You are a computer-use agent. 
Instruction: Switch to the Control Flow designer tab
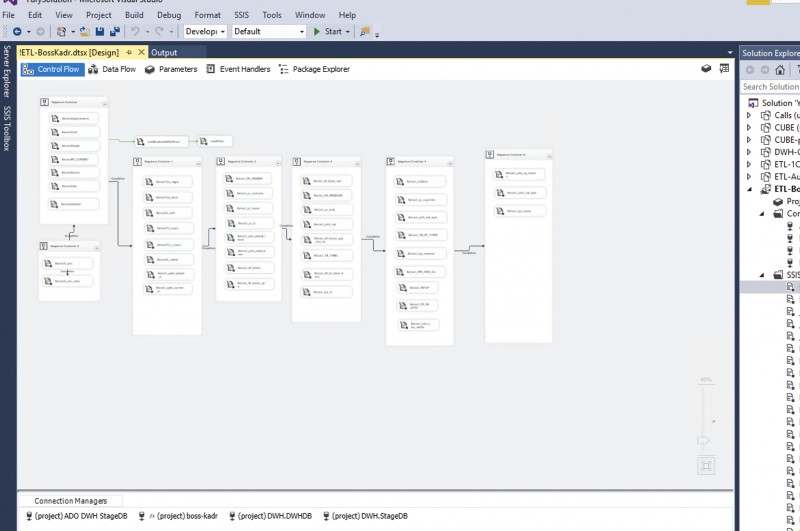(52, 69)
